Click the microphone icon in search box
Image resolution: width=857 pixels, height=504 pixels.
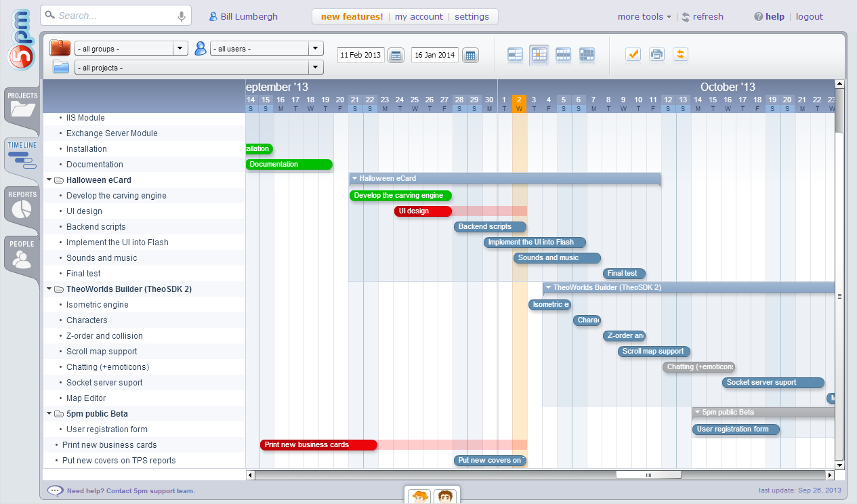click(182, 16)
